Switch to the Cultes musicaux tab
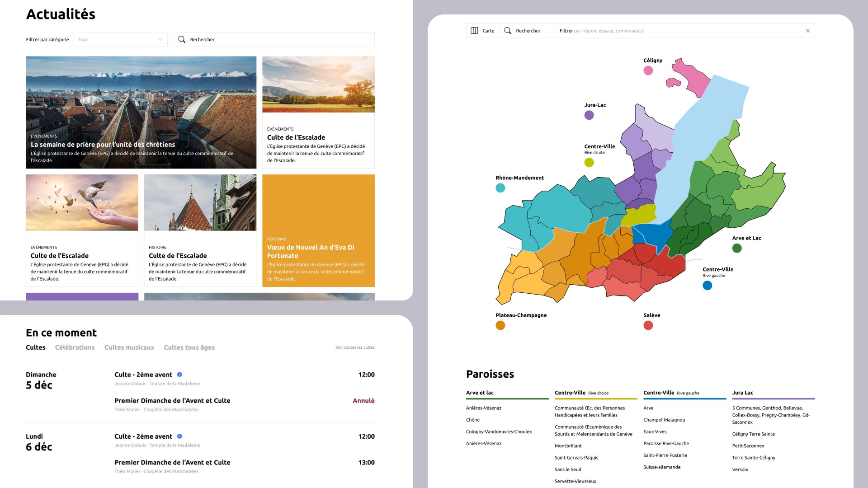The image size is (868, 488). (129, 347)
